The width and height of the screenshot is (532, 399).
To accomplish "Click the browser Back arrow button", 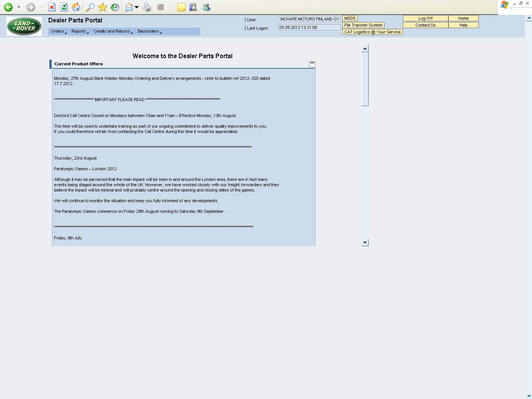I will (x=8, y=7).
